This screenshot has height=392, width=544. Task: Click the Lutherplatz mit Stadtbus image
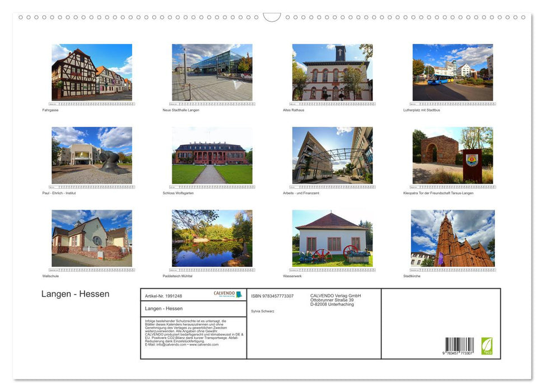tap(452, 73)
